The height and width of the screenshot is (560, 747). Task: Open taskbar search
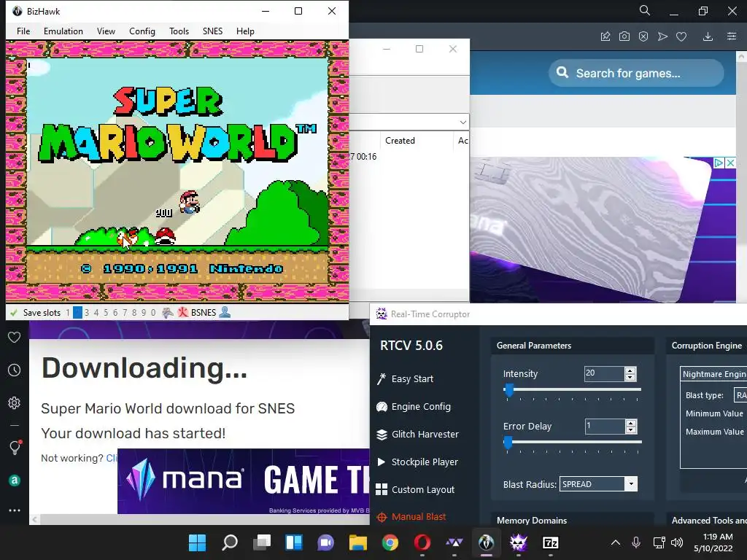(x=230, y=542)
